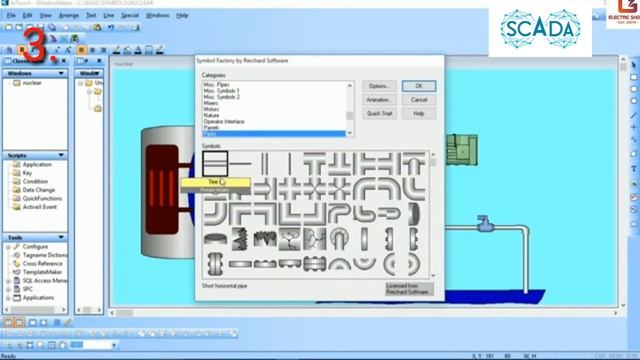Select the T-junction pipe symbol in top row
Viewport: 640px width, 360px height.
(315, 164)
